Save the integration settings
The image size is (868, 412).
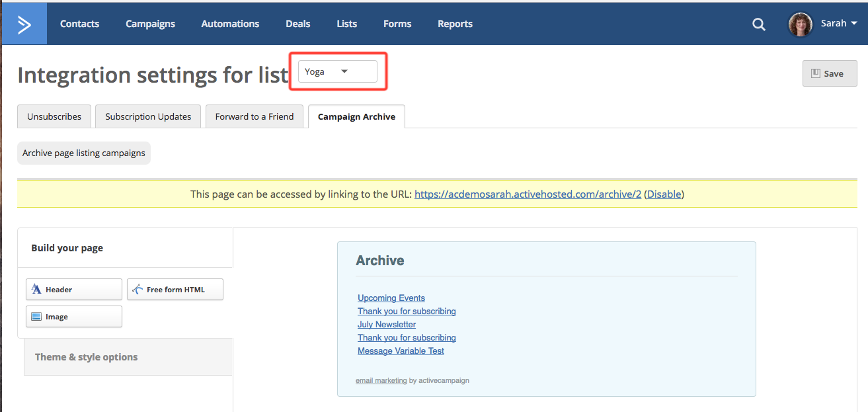[829, 73]
